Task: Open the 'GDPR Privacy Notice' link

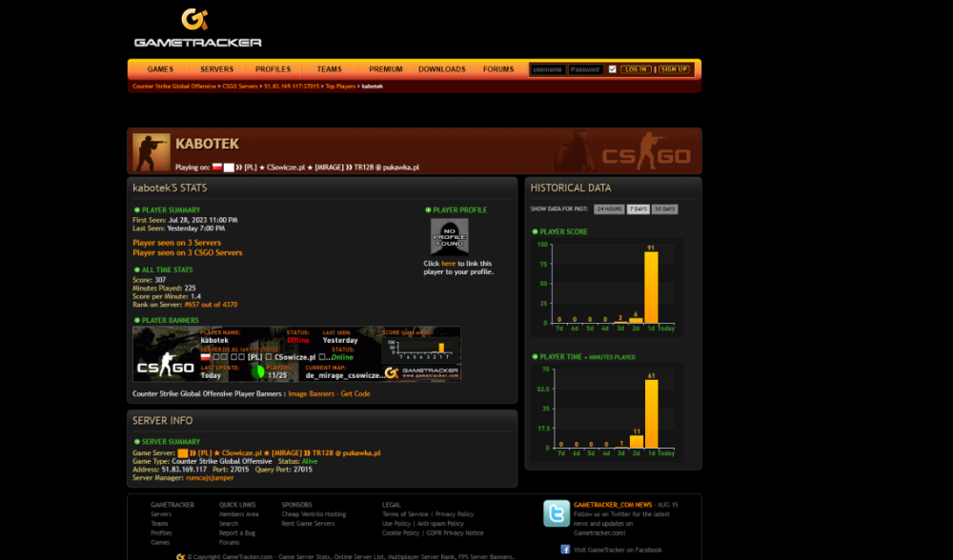Action: coord(455,533)
